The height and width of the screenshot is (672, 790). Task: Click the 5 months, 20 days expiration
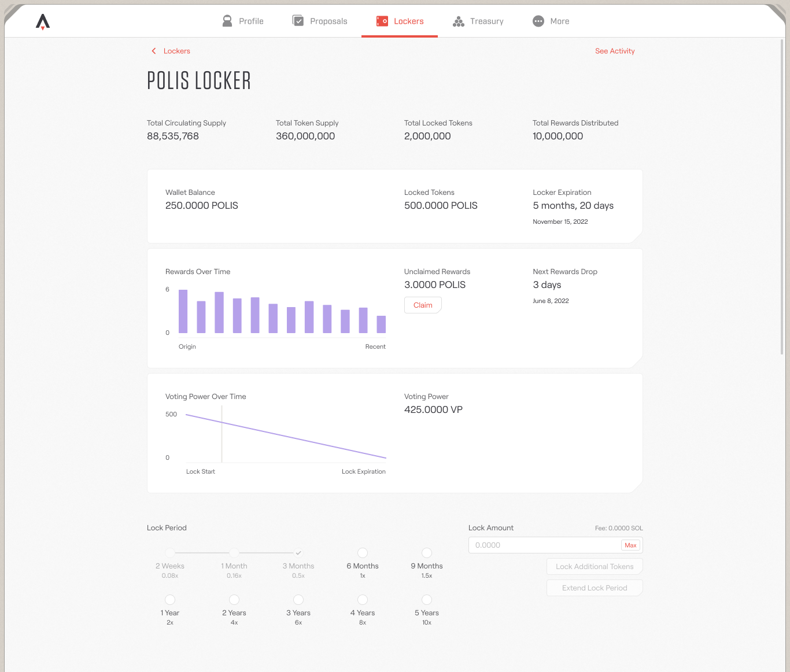click(x=573, y=205)
